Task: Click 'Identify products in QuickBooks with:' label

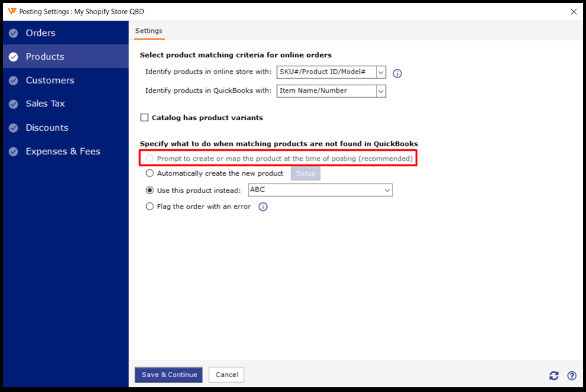Action: pyautogui.click(x=208, y=91)
